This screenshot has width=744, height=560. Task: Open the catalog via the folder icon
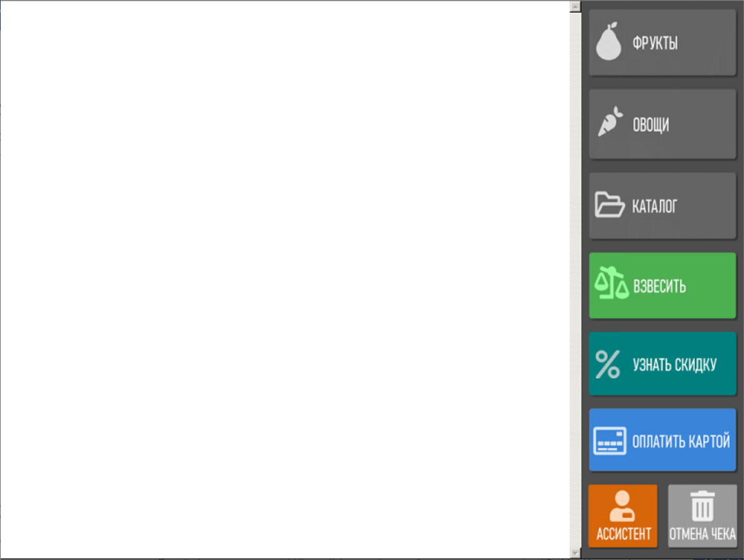coord(609,205)
